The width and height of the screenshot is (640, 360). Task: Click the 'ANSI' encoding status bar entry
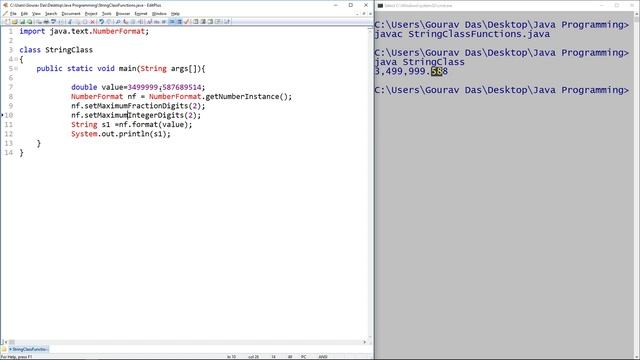(x=323, y=357)
